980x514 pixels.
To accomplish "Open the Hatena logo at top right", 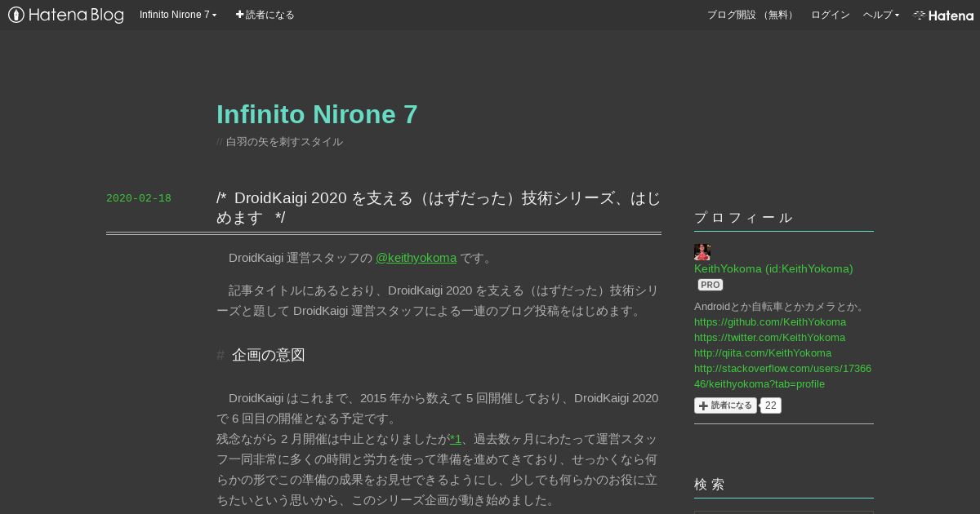I will 943,15.
